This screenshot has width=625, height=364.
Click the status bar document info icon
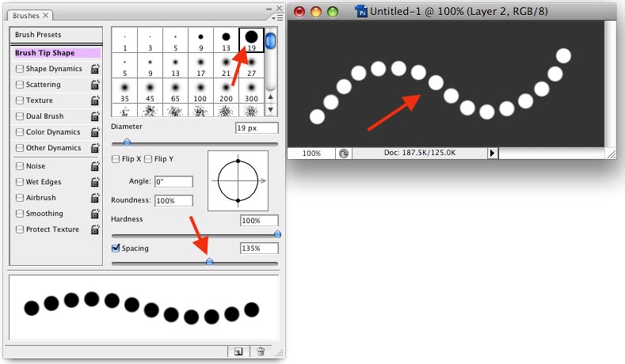click(x=344, y=154)
